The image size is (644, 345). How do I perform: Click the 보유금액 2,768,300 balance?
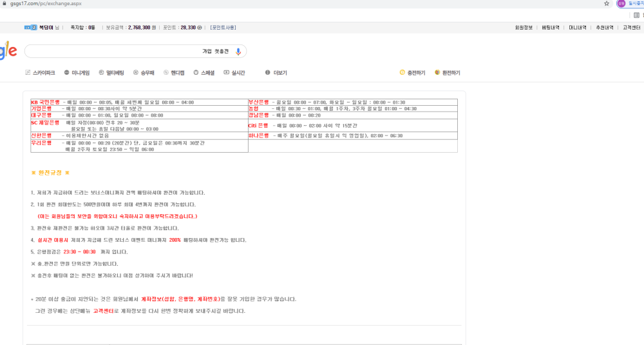click(131, 28)
